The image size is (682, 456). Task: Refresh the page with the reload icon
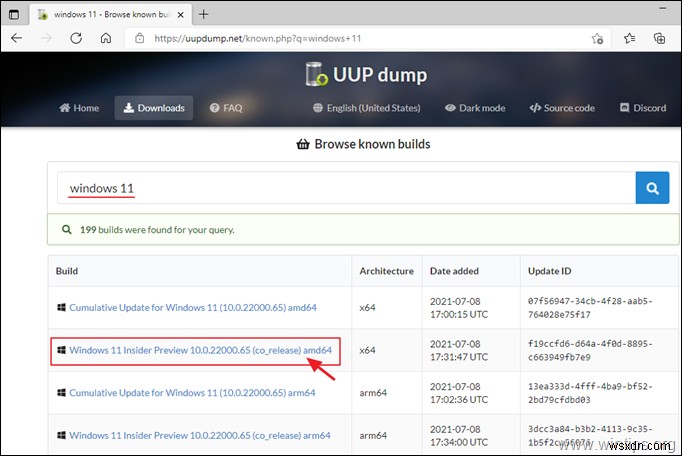coord(77,38)
